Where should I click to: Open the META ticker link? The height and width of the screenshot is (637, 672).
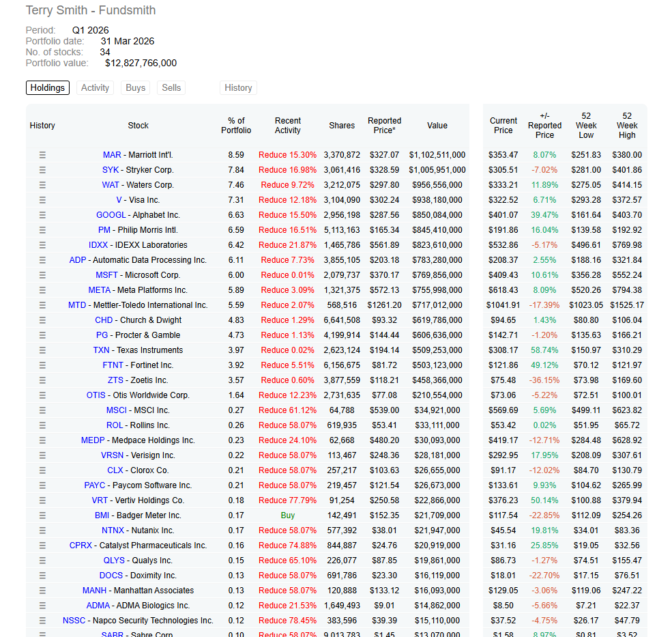pos(100,290)
